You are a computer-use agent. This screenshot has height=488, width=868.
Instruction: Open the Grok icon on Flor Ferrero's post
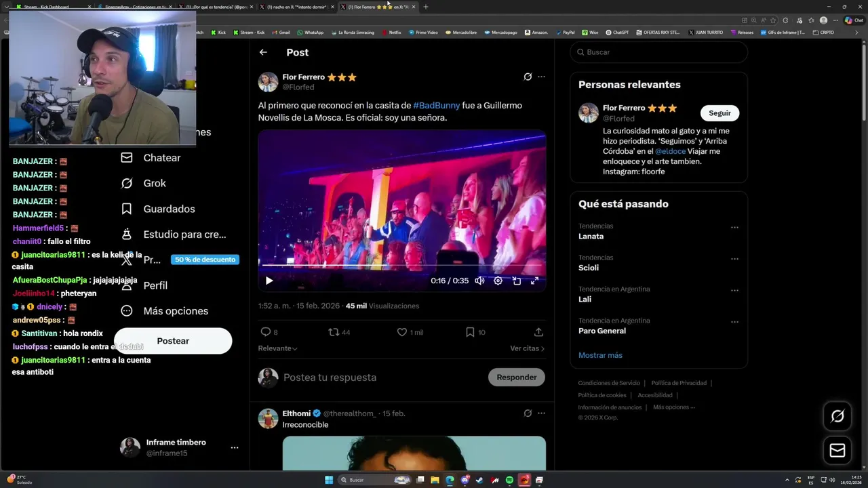point(528,77)
